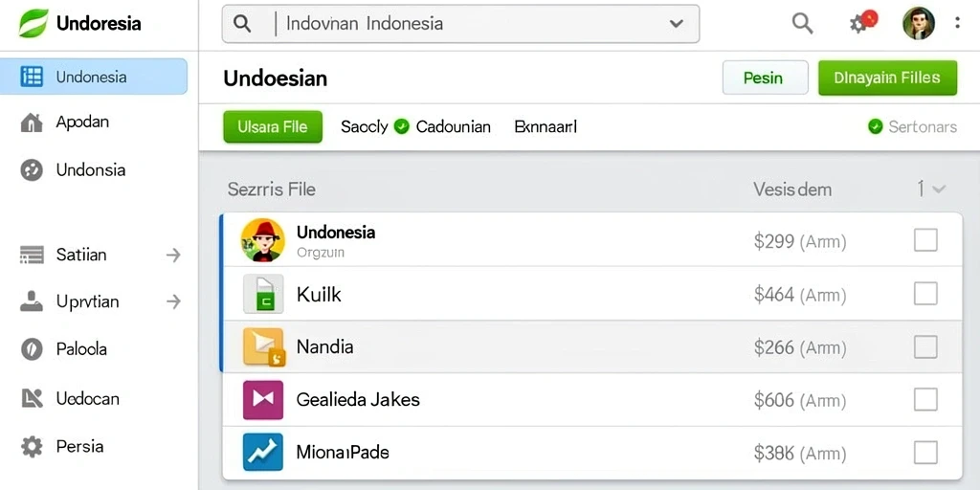Image resolution: width=980 pixels, height=490 pixels.
Task: Tick the checkbox in the Undonesia row
Action: [925, 240]
